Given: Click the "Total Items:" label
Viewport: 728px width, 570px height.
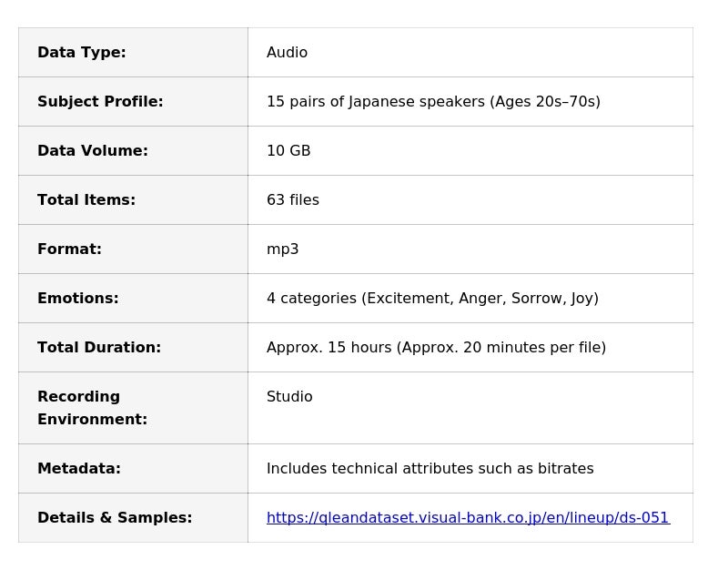Looking at the screenshot, I should click(x=86, y=200).
